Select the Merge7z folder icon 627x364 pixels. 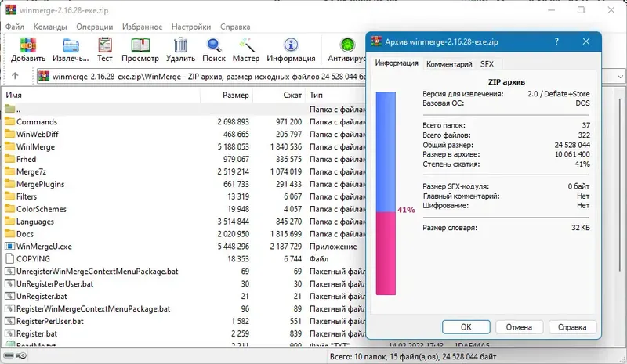click(x=9, y=171)
